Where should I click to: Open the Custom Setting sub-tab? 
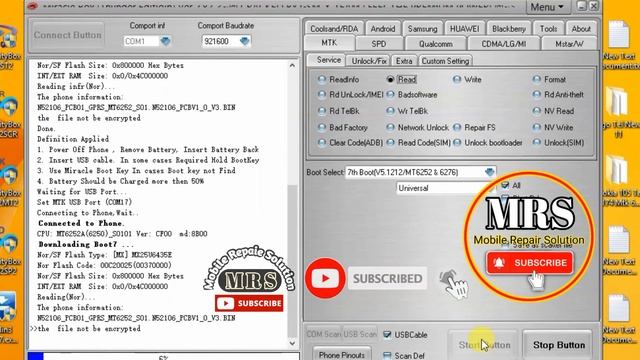click(x=445, y=61)
